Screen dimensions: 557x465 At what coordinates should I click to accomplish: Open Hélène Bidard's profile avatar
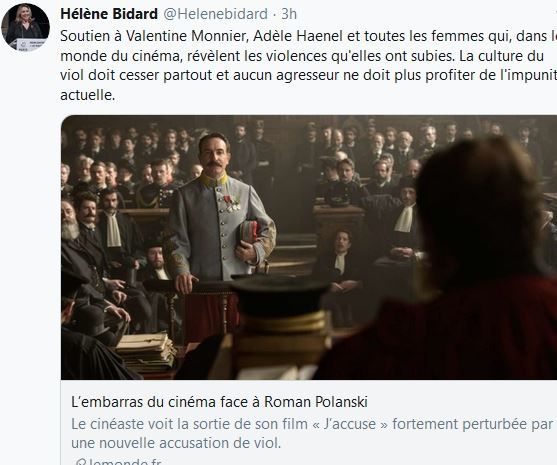click(x=25, y=28)
